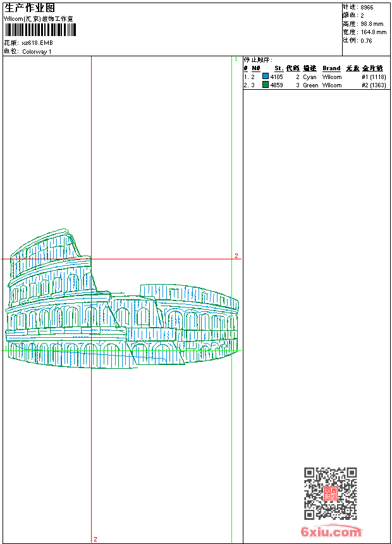
Task: Click the 金片数 column header
Action: [372, 68]
